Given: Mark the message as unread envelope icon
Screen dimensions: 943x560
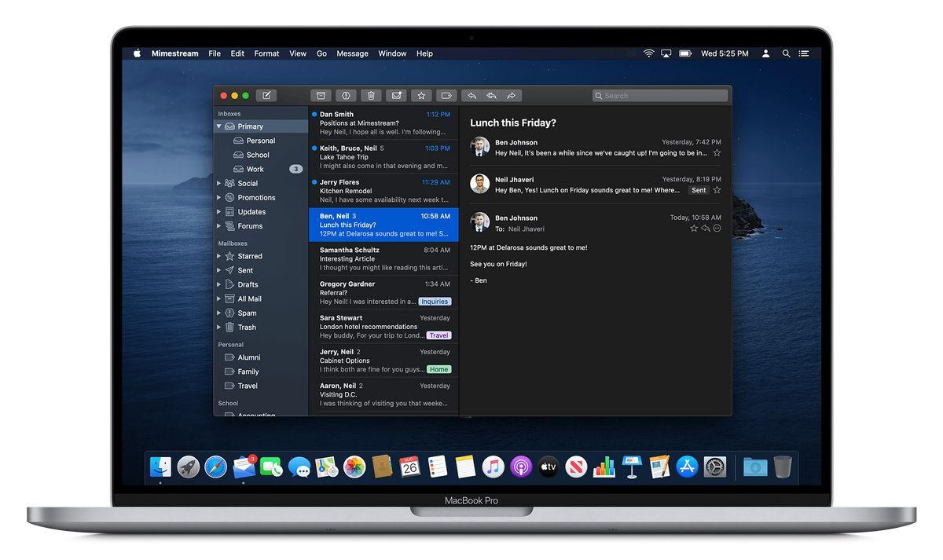Looking at the screenshot, I should pyautogui.click(x=396, y=96).
